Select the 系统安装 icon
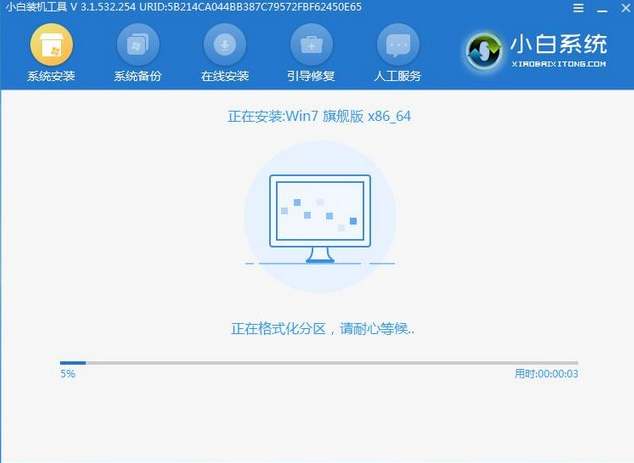 pyautogui.click(x=51, y=45)
